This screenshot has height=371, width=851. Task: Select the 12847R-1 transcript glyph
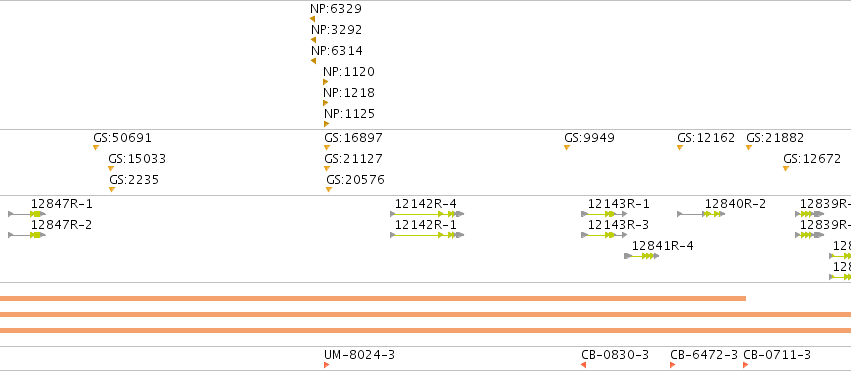pos(27,214)
